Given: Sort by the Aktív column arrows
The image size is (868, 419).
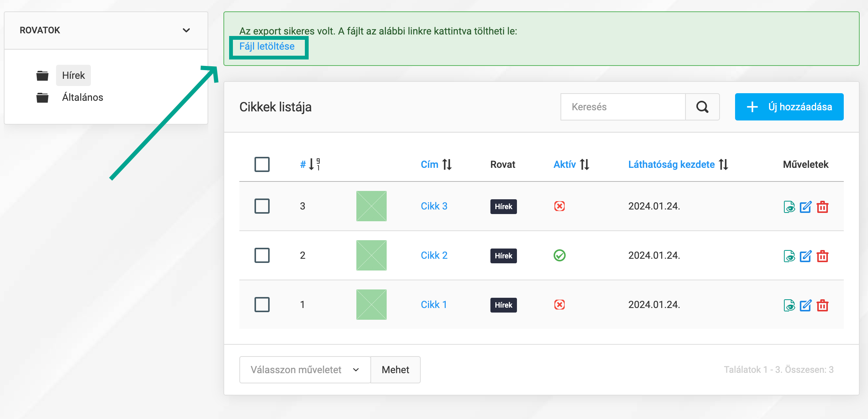Looking at the screenshot, I should click(x=584, y=164).
